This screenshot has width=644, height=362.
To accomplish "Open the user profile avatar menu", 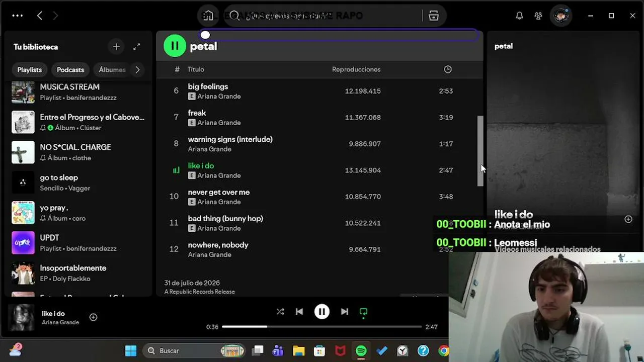I will [x=561, y=16].
